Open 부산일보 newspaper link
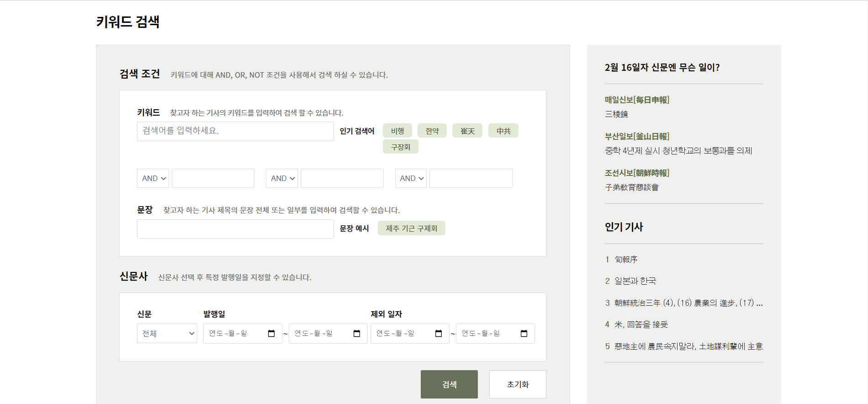Screen dimensions: 868x404 637,136
